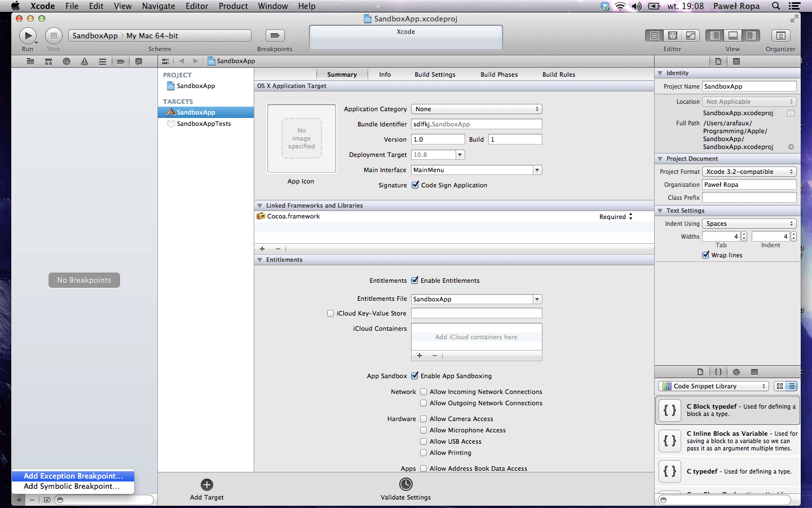Reveal the project path in Finder

point(791,147)
